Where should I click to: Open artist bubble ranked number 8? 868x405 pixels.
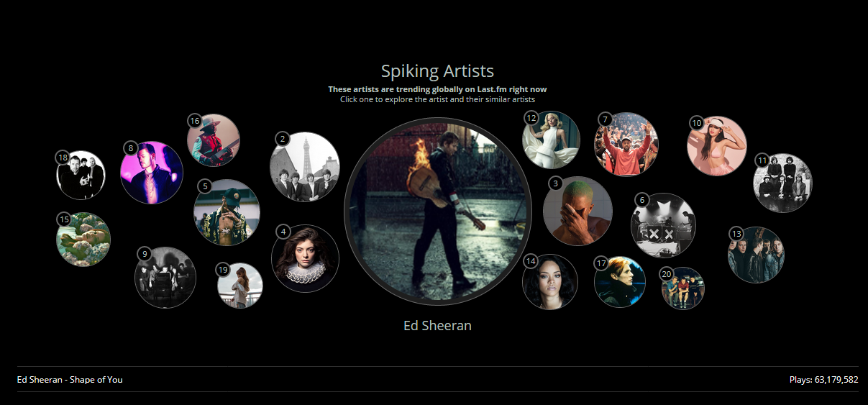pyautogui.click(x=152, y=173)
